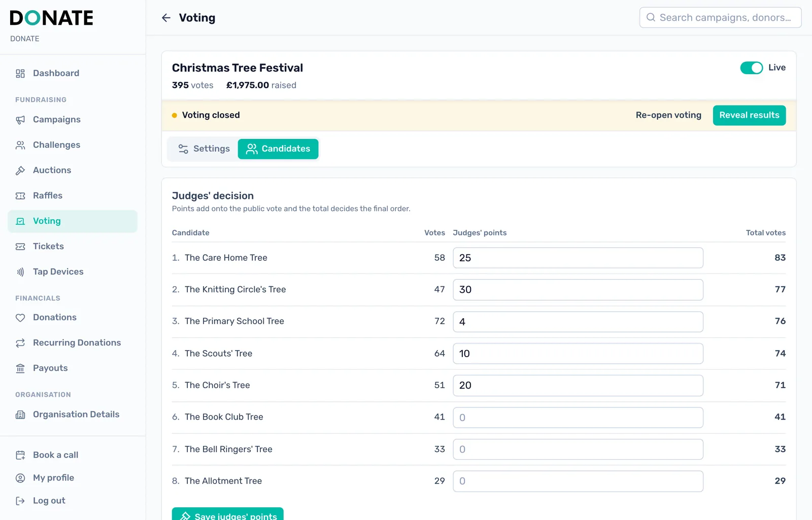Click the Donations heart icon
Image resolution: width=812 pixels, height=520 pixels.
point(20,318)
